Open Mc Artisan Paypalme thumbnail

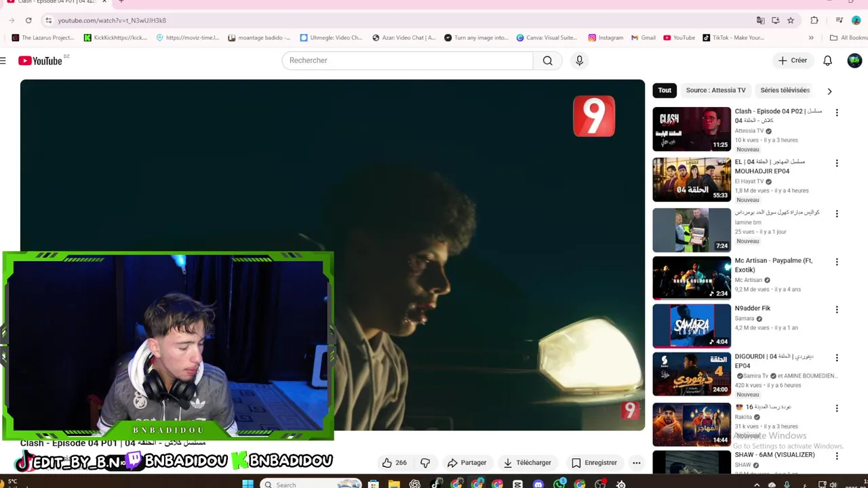pos(692,278)
